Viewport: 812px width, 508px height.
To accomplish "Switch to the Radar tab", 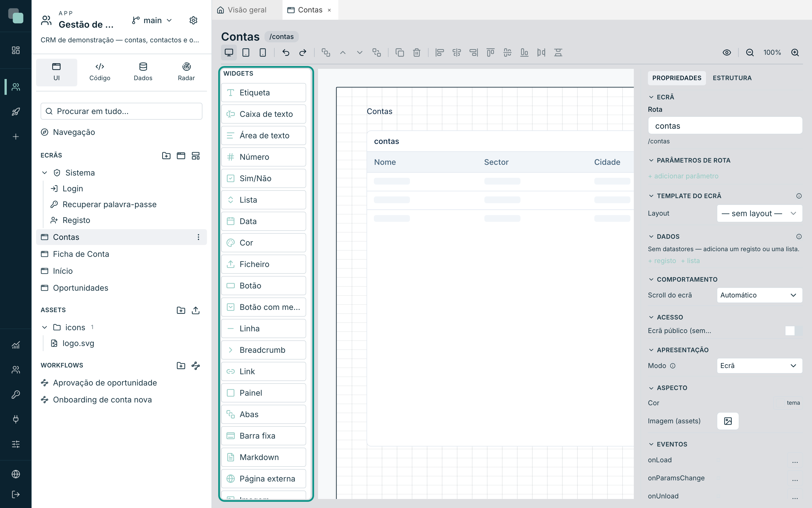I will [186, 72].
